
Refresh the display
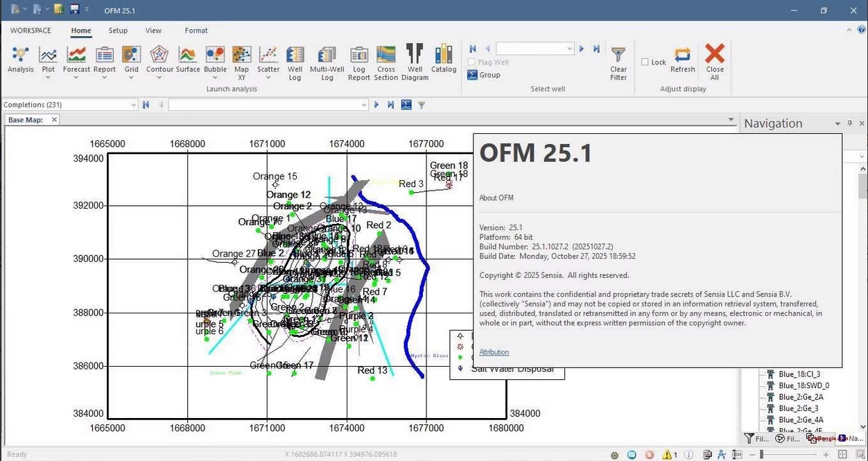[682, 62]
